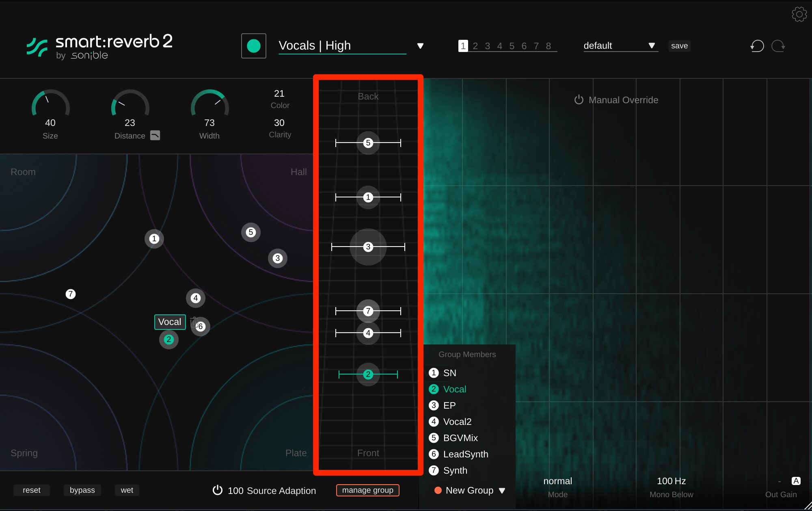812x511 pixels.
Task: Switch to state slot 4
Action: (500, 46)
